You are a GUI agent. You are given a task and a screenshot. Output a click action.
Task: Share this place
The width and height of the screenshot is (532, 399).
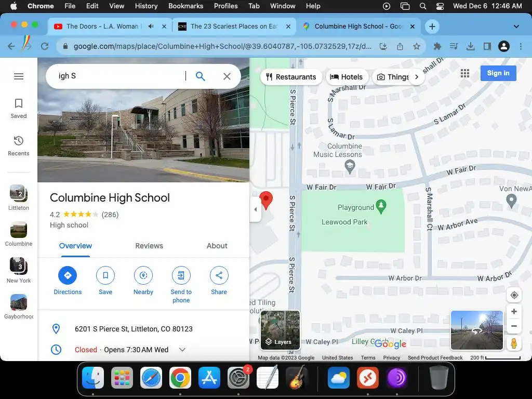(x=219, y=281)
